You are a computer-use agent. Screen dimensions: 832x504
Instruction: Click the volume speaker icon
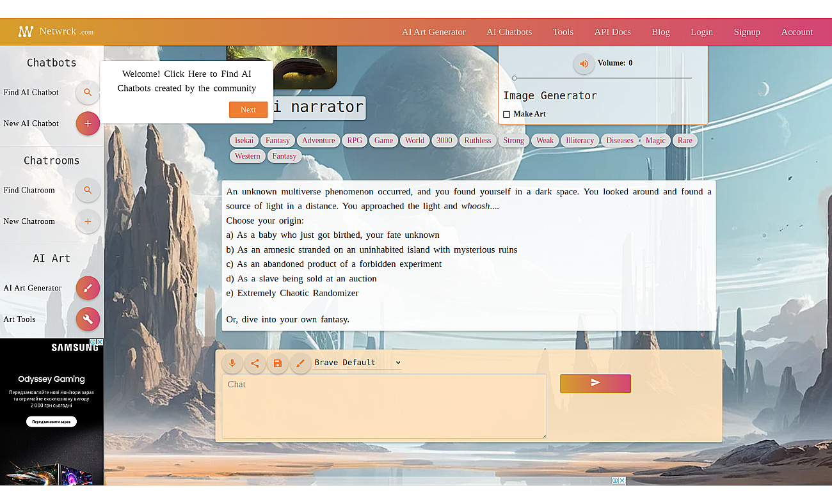584,63
